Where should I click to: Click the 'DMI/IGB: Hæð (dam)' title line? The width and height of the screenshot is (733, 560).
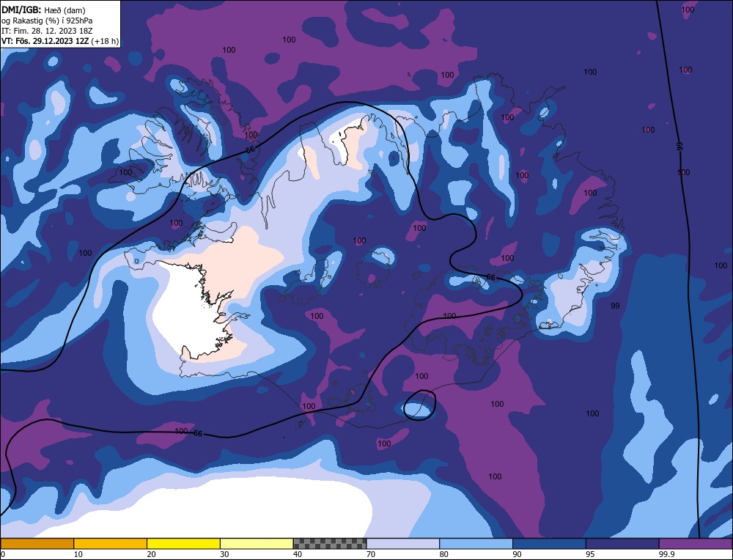click(44, 10)
